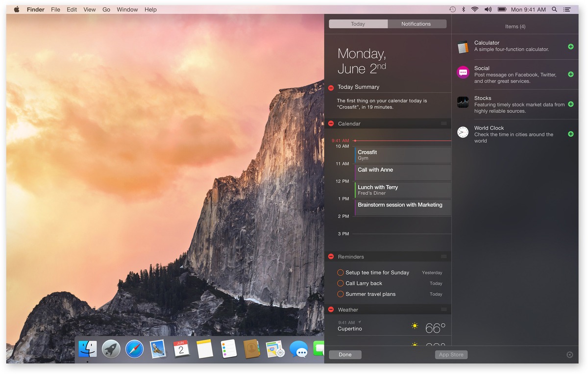Open Spotlight search in the menu bar
The height and width of the screenshot is (374, 588).
tap(554, 9)
